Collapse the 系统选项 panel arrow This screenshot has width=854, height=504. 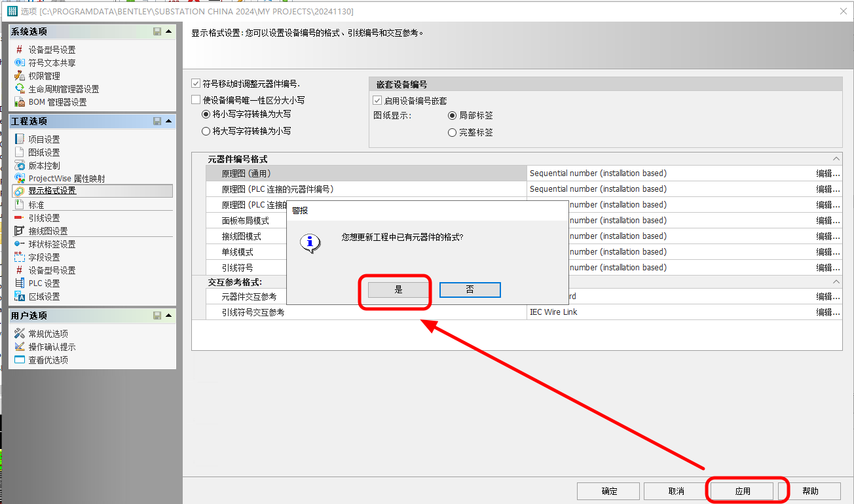[x=169, y=31]
